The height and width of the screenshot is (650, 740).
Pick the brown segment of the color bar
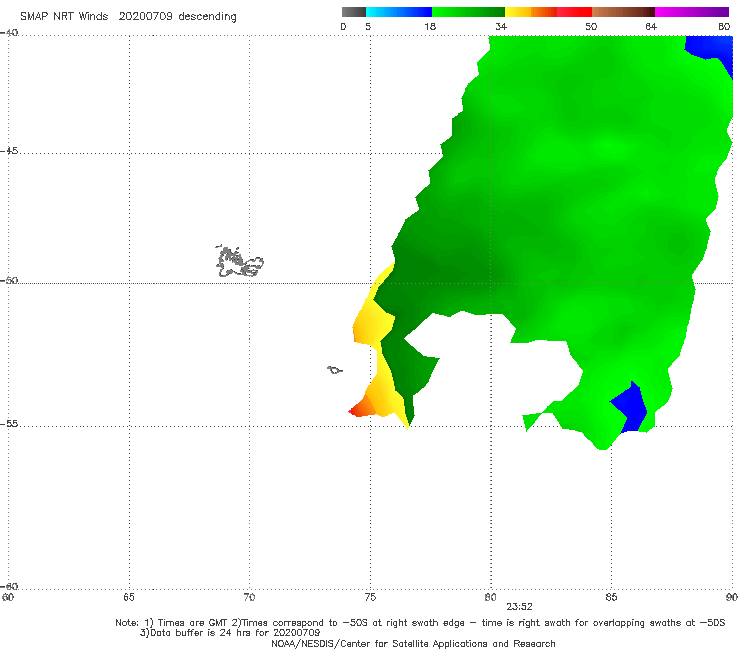(x=623, y=12)
